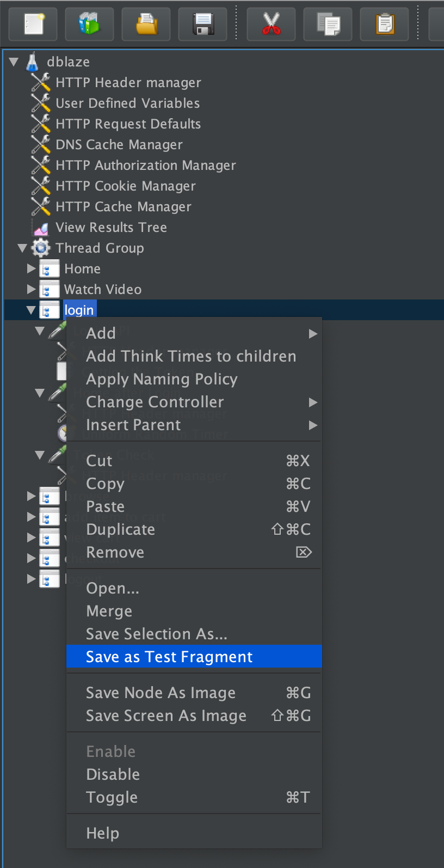The image size is (444, 868).
Task: Expand the Home controller node
Action: pos(32,269)
